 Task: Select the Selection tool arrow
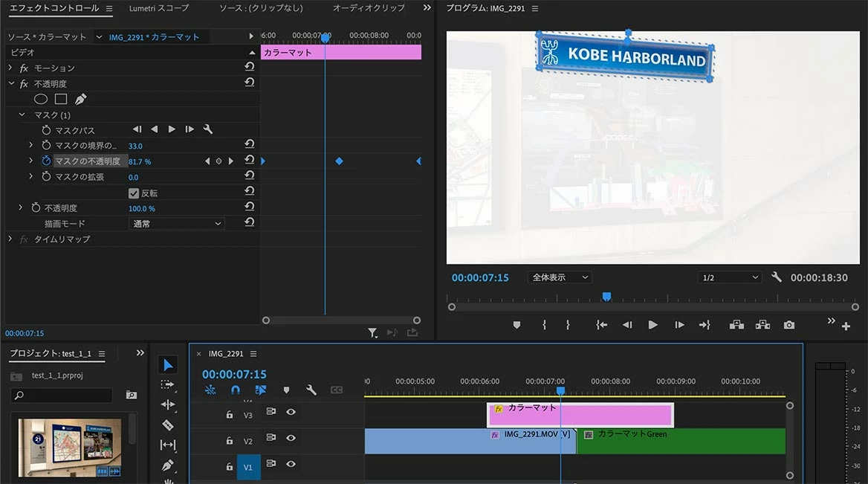[x=168, y=364]
